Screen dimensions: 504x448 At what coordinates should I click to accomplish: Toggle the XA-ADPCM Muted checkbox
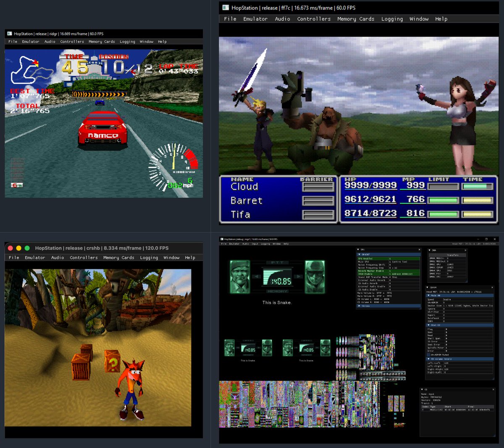(428, 355)
